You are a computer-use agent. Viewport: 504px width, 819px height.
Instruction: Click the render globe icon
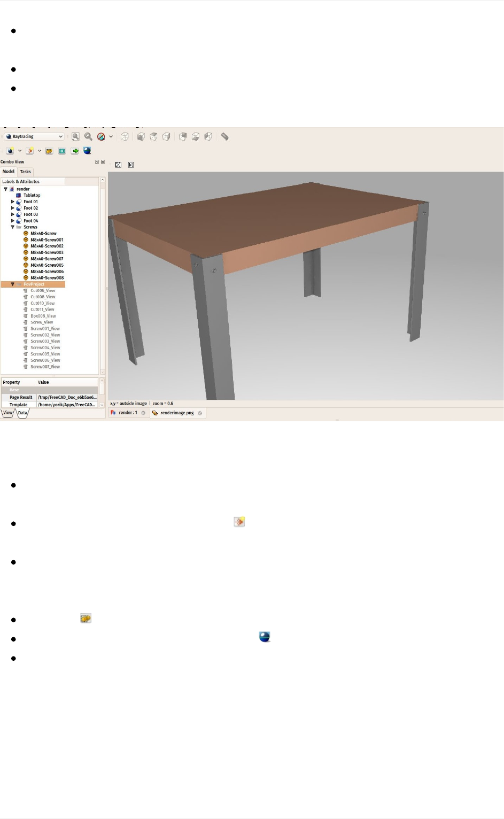[x=87, y=151]
